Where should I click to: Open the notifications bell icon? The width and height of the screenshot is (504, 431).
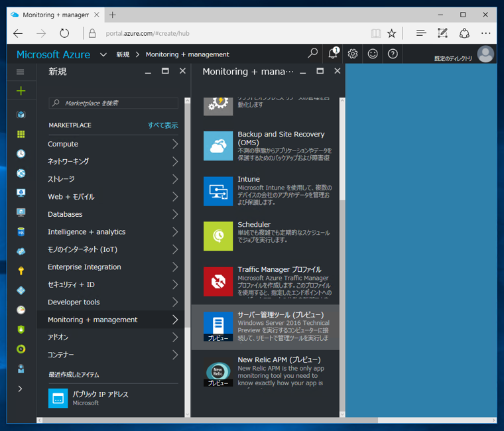tap(334, 53)
